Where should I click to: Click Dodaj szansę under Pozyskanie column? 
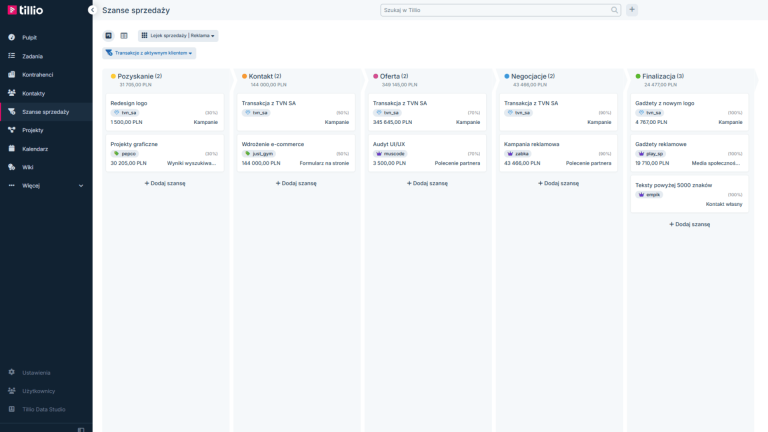pos(165,183)
